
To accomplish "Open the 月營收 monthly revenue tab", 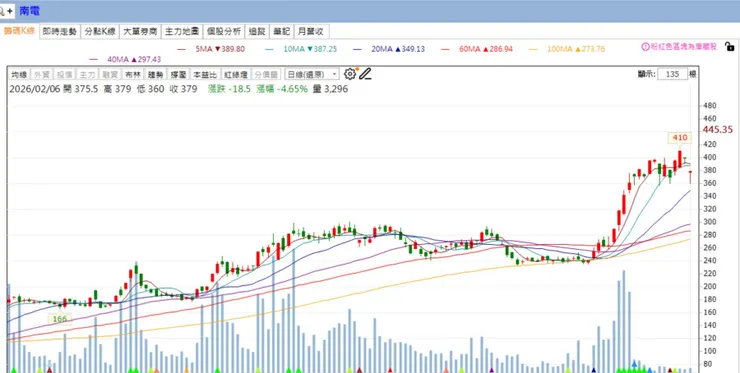I will (x=311, y=32).
